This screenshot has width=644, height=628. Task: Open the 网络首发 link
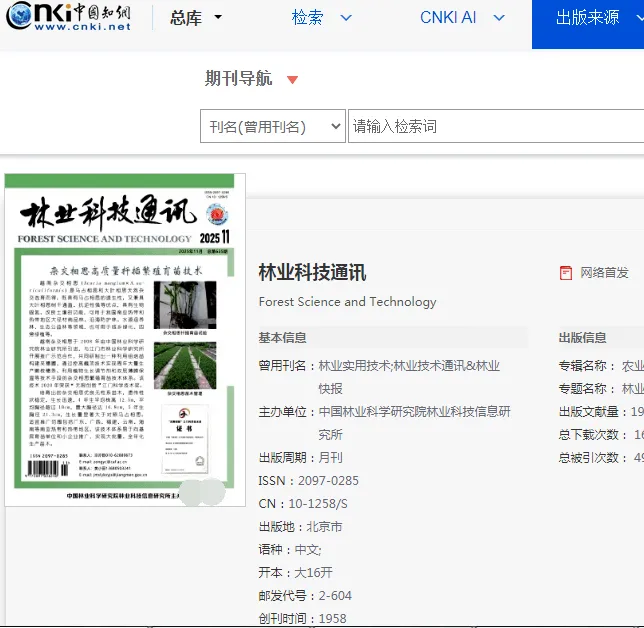pos(604,272)
